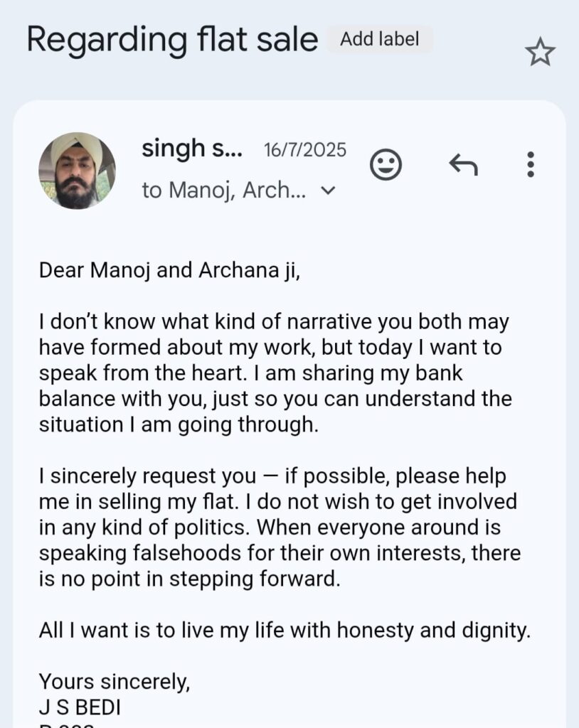The height and width of the screenshot is (728, 579).
Task: Click the sender name "singh s..."
Action: (x=192, y=149)
